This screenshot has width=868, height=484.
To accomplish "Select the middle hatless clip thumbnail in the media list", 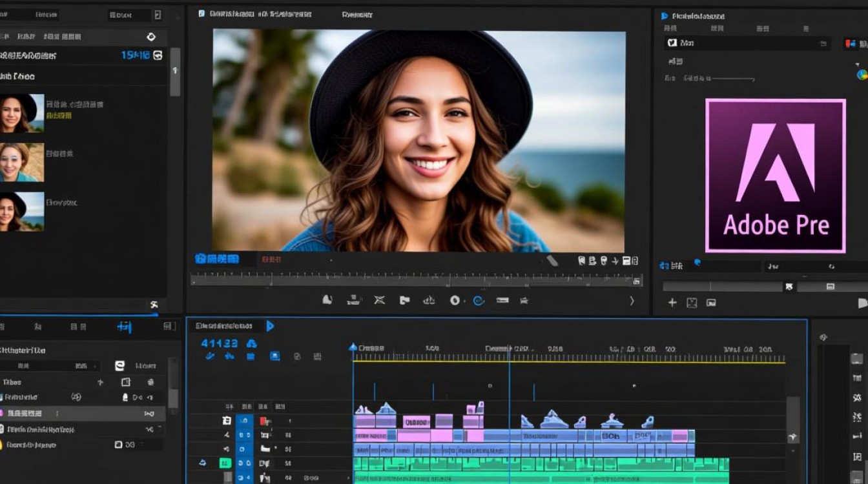I will point(22,162).
